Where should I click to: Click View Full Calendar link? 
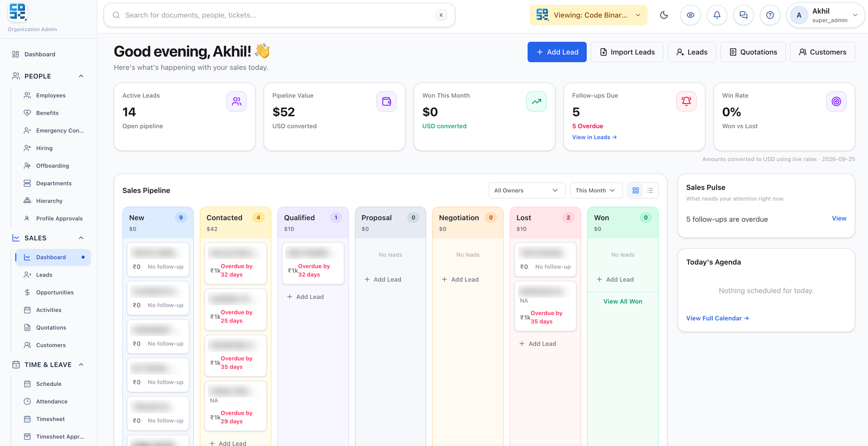[x=718, y=318]
